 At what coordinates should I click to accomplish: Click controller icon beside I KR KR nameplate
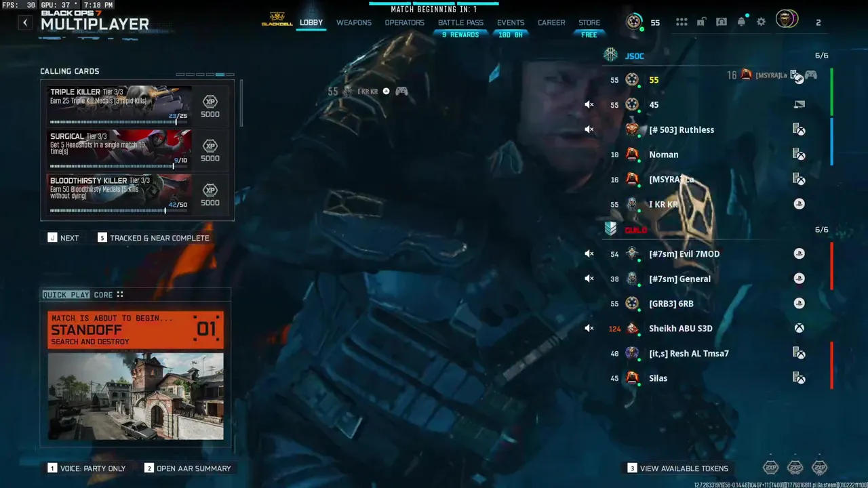click(401, 91)
